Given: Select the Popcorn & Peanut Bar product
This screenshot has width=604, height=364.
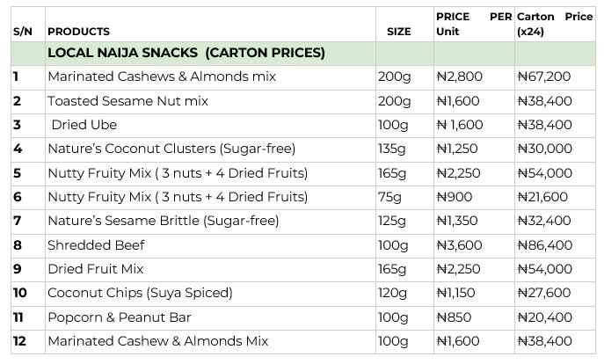Looking at the screenshot, I should [119, 317].
